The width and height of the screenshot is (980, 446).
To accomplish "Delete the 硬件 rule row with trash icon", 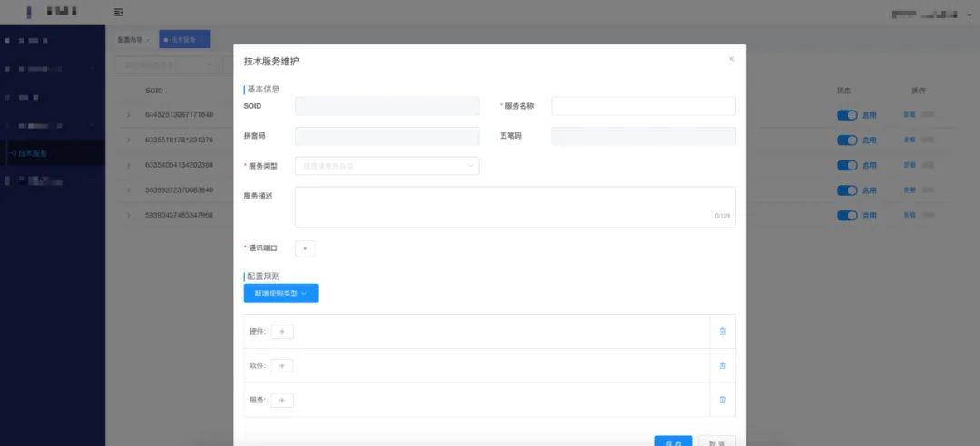I will click(x=722, y=331).
